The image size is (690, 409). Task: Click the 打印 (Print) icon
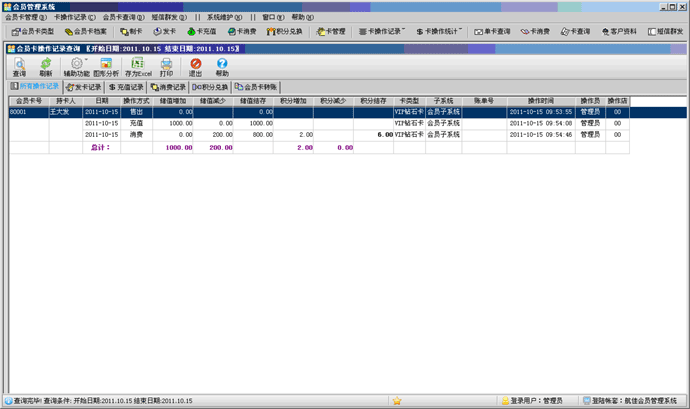[167, 66]
